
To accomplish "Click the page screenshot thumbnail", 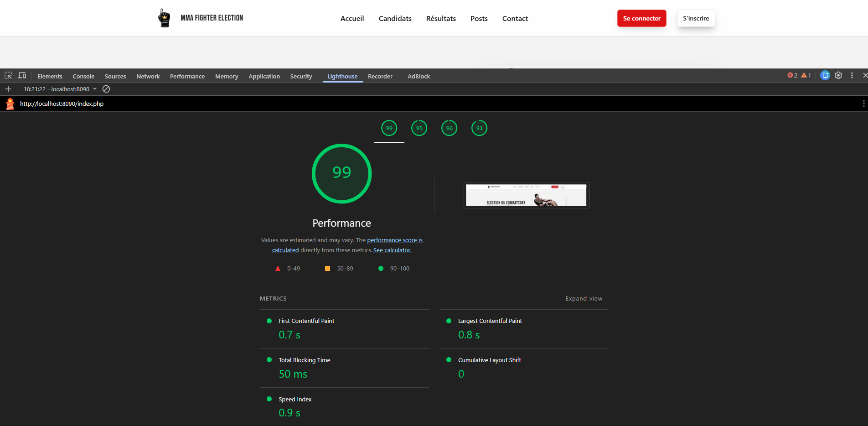I will (527, 195).
